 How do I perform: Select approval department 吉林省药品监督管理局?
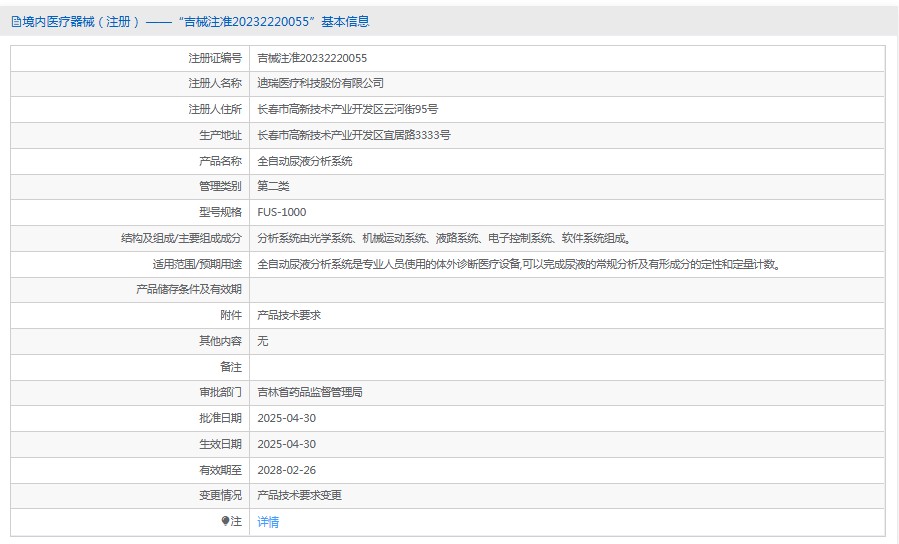click(310, 392)
